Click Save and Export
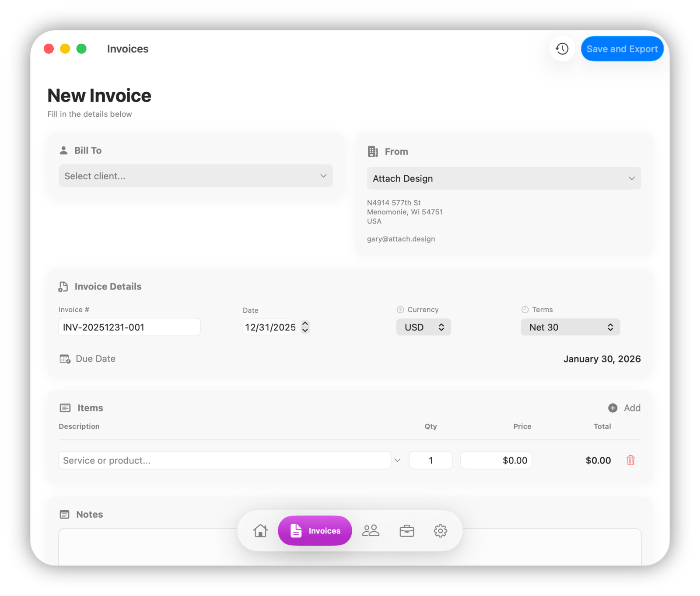Screen dimensions: 700x596 [x=622, y=49]
